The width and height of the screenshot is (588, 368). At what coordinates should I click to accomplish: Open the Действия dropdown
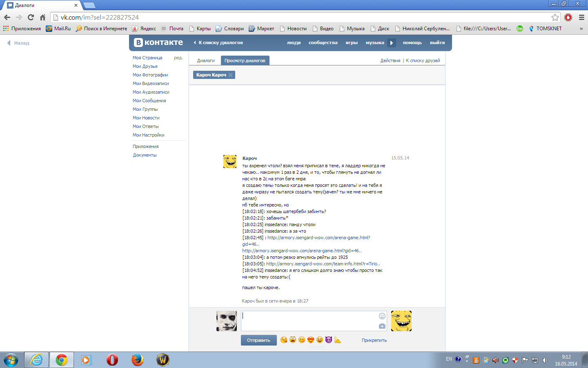click(x=390, y=61)
